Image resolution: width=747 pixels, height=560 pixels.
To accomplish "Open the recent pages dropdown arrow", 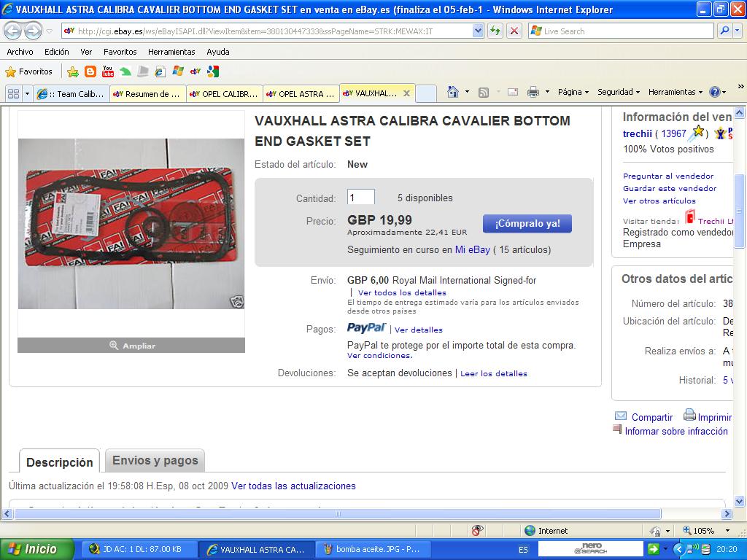I will [49, 31].
